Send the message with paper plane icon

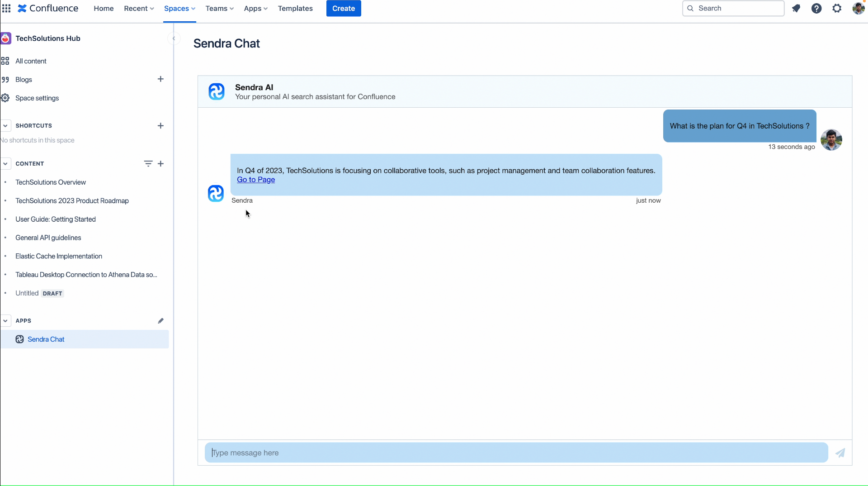pos(840,453)
